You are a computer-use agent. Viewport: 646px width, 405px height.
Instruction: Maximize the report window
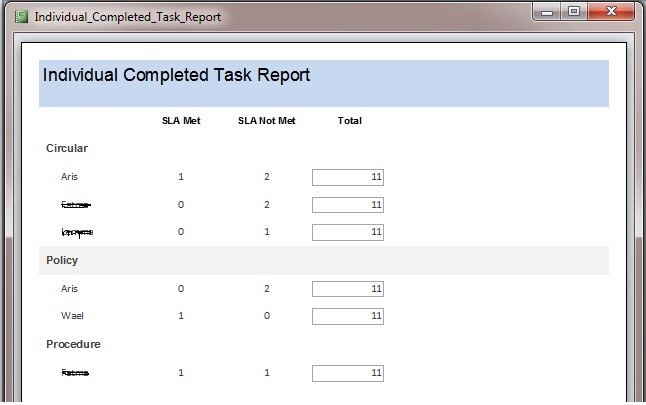574,11
